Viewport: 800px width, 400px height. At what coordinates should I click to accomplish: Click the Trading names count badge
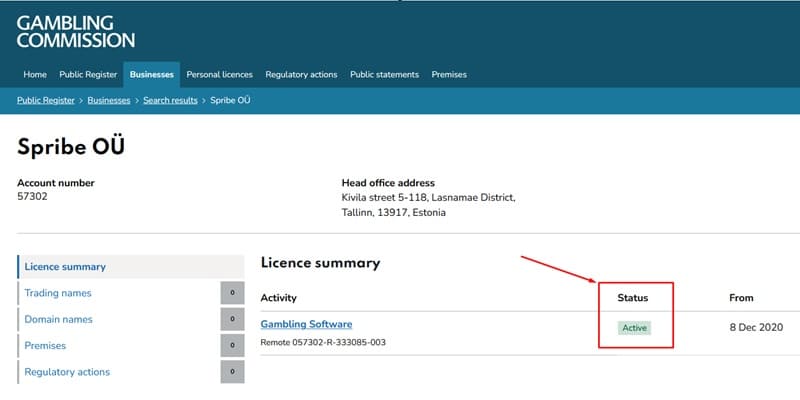pyautogui.click(x=232, y=293)
